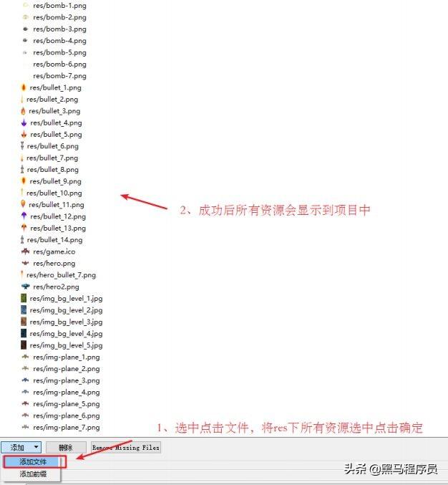
Task: Click the img_bg_level_1.jpg thumbnail
Action: (24, 298)
